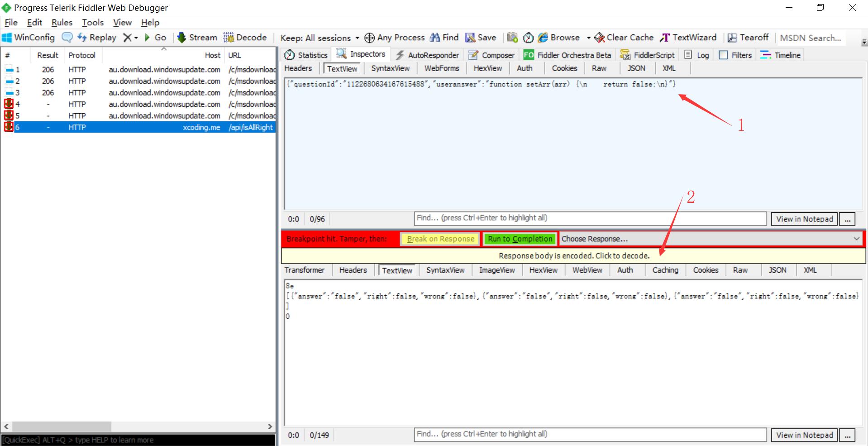Click the Go resume button
868x446 pixels.
pos(155,38)
